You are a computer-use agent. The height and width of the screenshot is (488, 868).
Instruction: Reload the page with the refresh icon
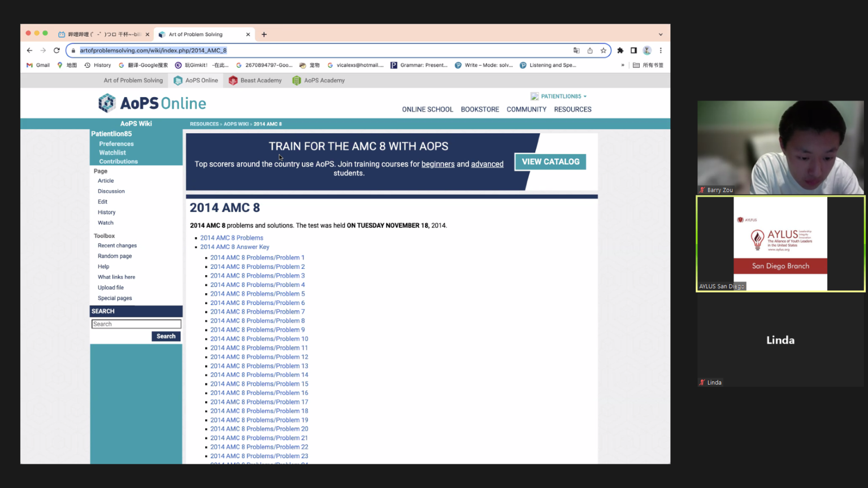[x=57, y=50]
